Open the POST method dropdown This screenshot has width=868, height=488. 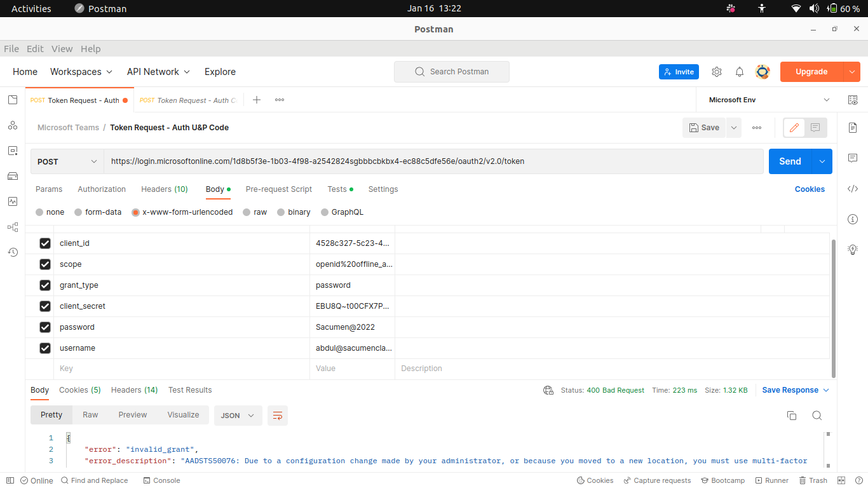click(x=67, y=161)
